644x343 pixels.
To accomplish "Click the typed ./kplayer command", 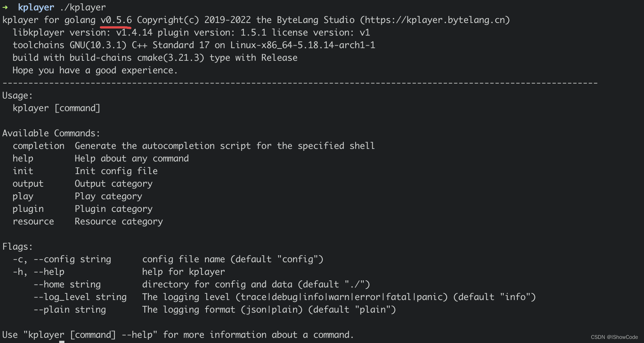I will (x=83, y=7).
